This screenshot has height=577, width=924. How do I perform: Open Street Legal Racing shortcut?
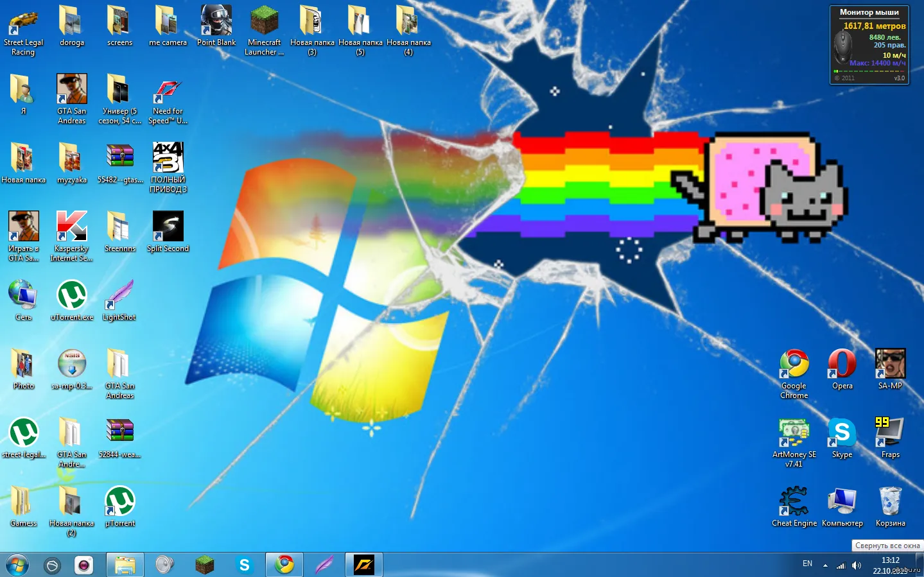coord(23,30)
